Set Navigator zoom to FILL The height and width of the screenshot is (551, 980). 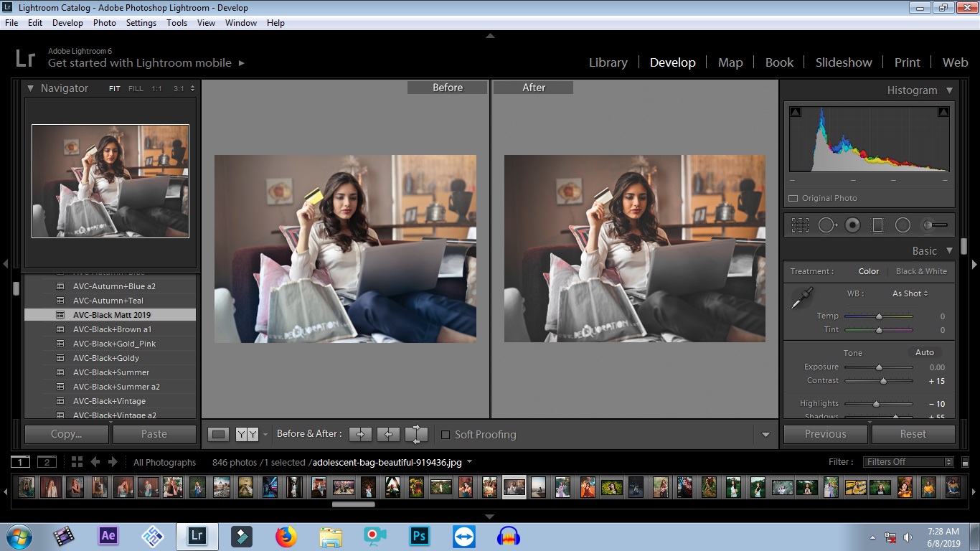(136, 89)
